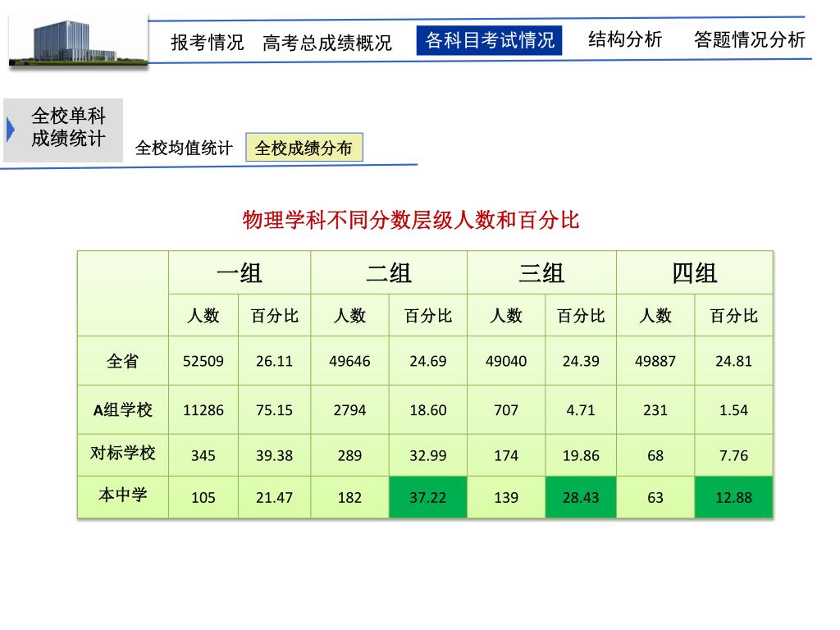This screenshot has width=840, height=630.
Task: Select cell with value 2794
Action: click(349, 410)
